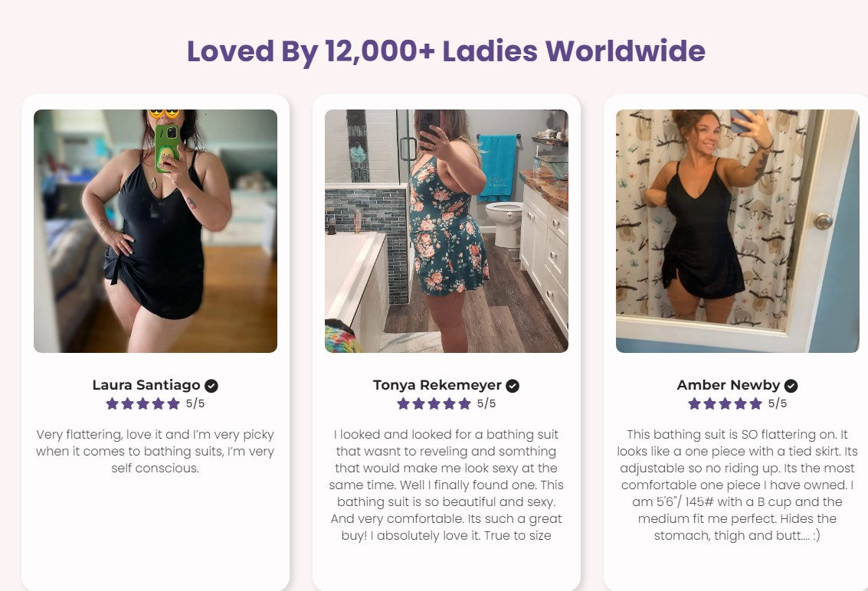Click the review text starting "Very flattering, love it"
Viewport: 868px width, 591px height.
156,451
